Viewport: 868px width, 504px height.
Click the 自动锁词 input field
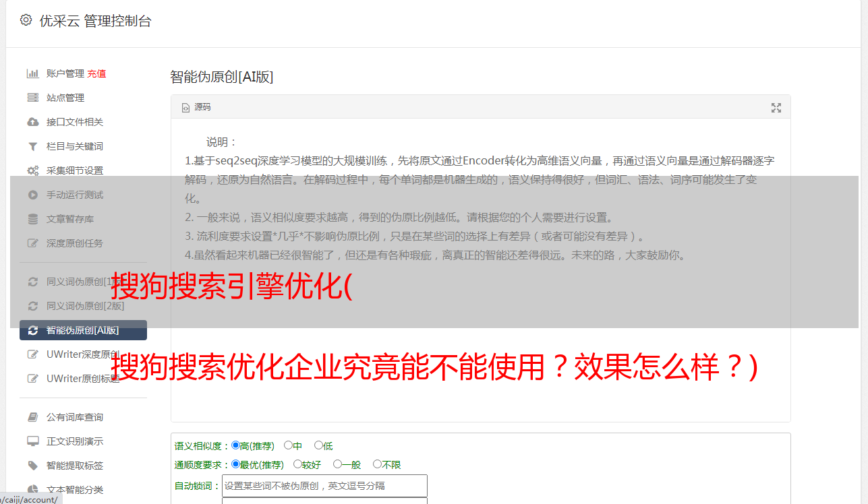pos(324,486)
